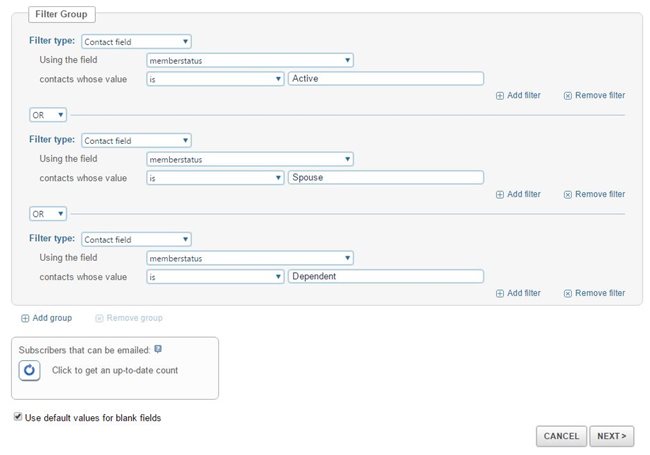
Task: Click the plus icon for Add group
Action: 25,318
